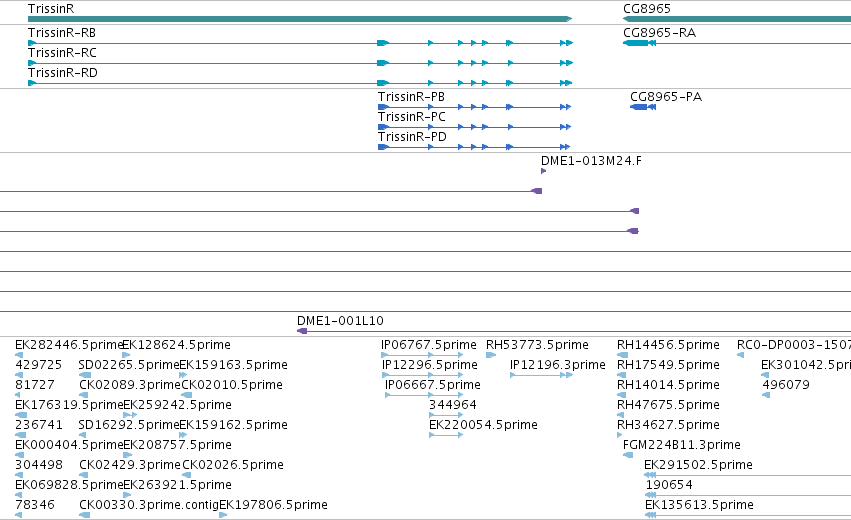Click the TrissinR-RC transcript first exon

point(31,63)
